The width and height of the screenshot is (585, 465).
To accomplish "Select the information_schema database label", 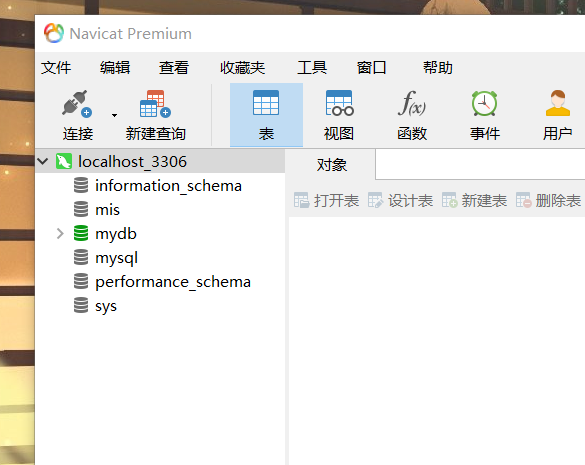I will pos(168,185).
